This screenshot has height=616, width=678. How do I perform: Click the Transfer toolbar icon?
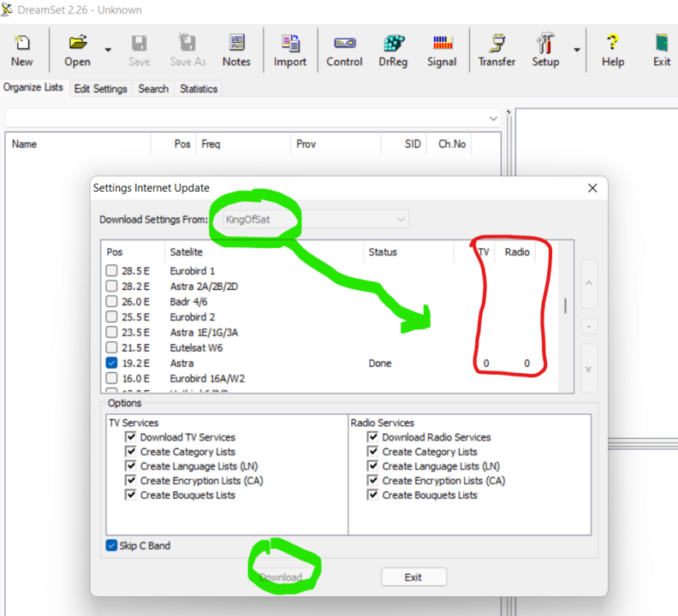click(497, 50)
